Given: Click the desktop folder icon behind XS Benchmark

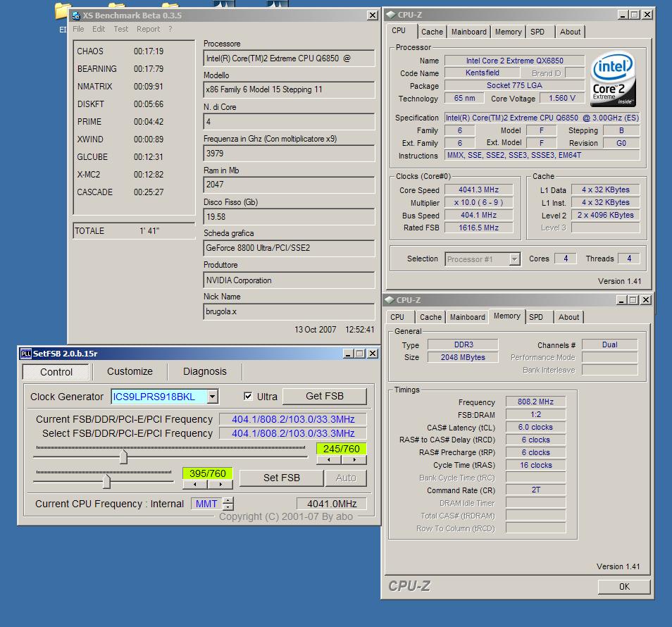Looking at the screenshot, I should pos(63,11).
